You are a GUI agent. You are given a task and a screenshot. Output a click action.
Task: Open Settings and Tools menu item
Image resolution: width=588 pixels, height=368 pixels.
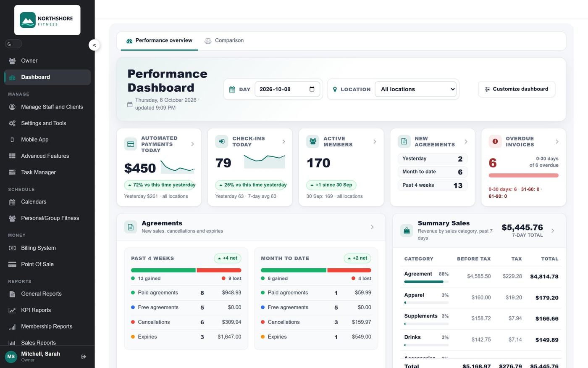pyautogui.click(x=47, y=124)
